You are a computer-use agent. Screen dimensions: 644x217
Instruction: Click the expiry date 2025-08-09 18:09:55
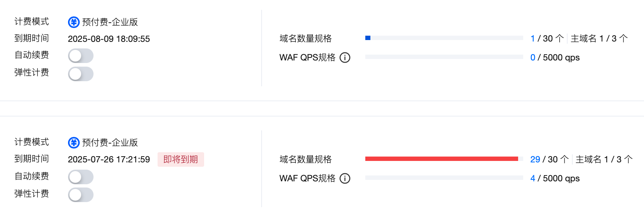(109, 39)
